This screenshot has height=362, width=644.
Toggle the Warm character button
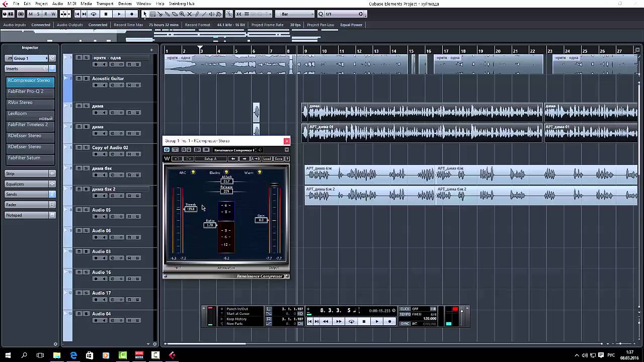point(260,173)
